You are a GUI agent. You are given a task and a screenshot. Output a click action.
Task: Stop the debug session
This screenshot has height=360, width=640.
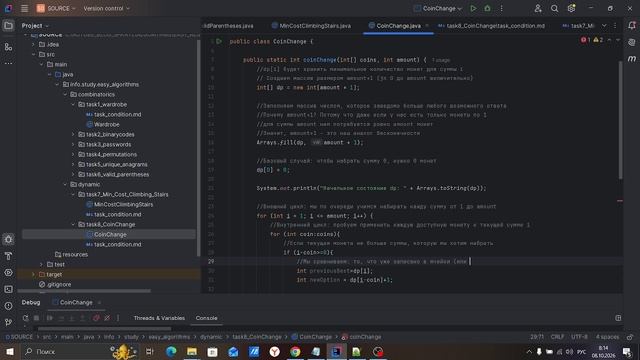tap(36, 318)
